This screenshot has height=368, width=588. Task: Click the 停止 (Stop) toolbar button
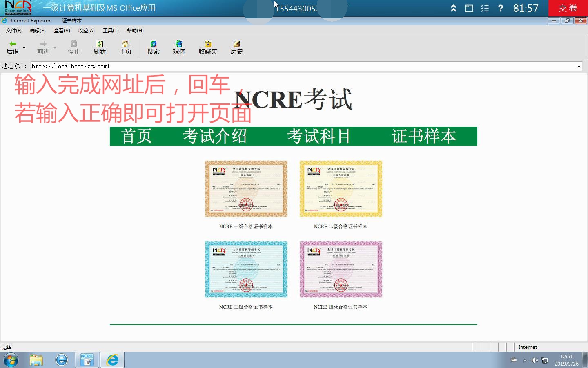point(74,47)
